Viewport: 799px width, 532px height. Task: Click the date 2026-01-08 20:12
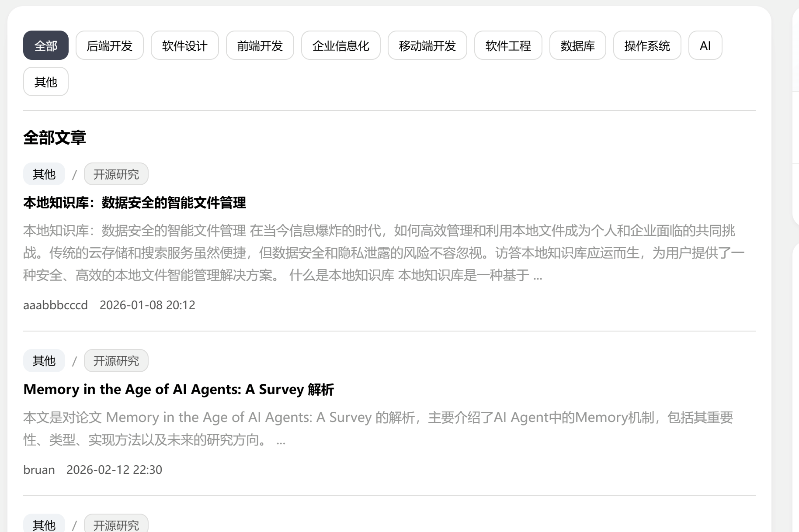(x=147, y=305)
